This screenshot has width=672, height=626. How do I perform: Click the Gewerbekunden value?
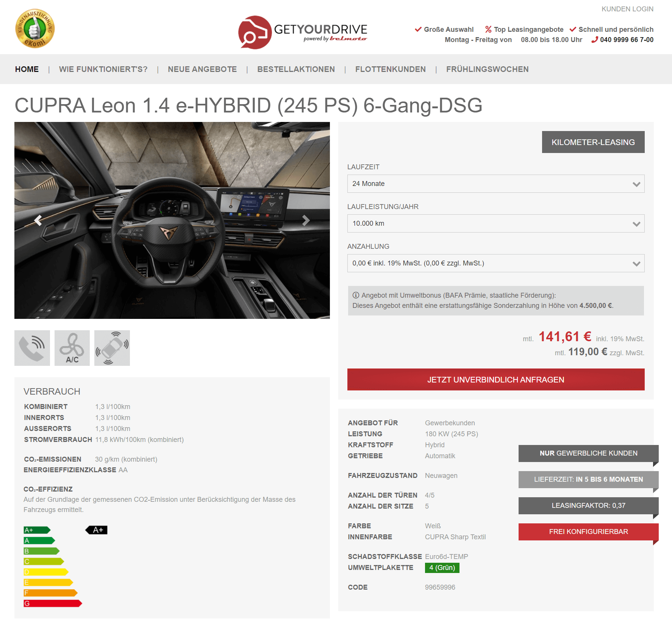click(450, 423)
